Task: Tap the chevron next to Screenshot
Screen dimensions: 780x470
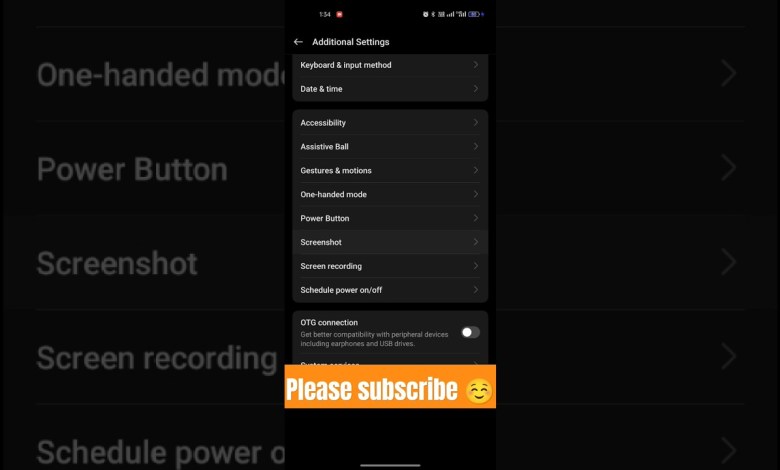Action: pos(476,242)
